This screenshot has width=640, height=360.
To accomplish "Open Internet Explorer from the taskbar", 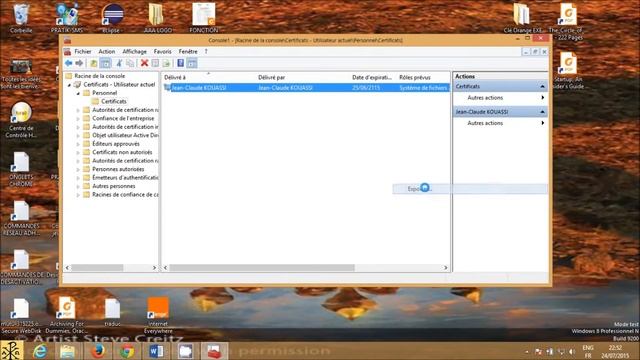I will coord(40,351).
